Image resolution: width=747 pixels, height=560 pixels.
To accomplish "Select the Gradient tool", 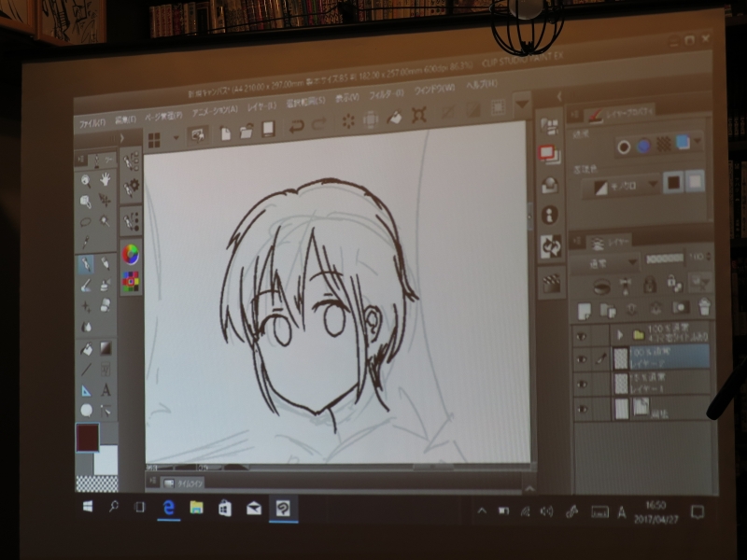I will (x=106, y=348).
